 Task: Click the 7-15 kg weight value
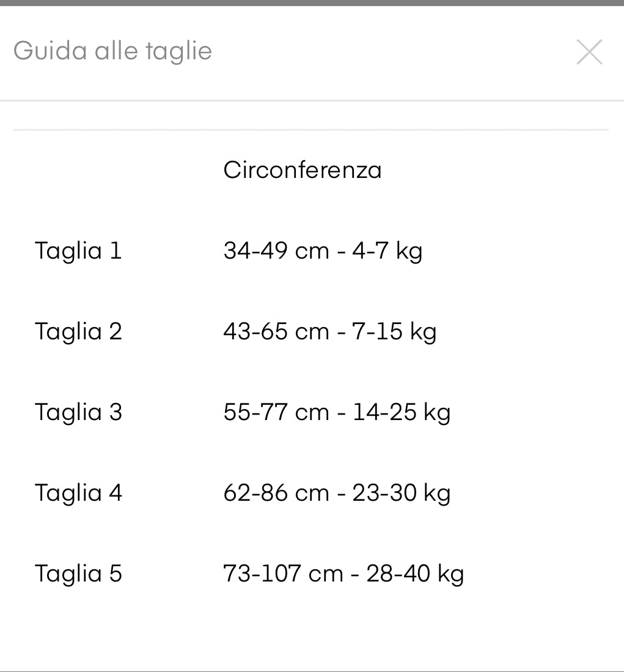point(394,331)
